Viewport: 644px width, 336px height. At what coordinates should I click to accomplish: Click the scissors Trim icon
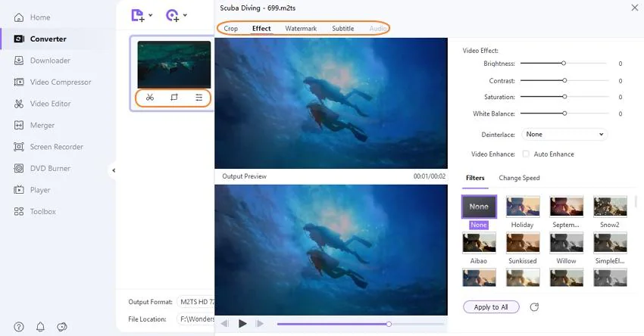coord(150,98)
